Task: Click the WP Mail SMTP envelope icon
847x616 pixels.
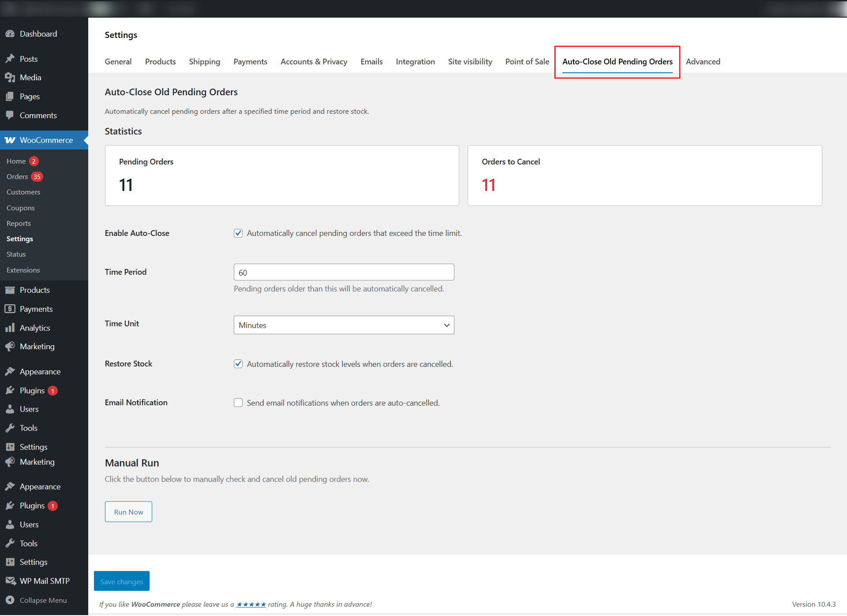Action: click(10, 581)
